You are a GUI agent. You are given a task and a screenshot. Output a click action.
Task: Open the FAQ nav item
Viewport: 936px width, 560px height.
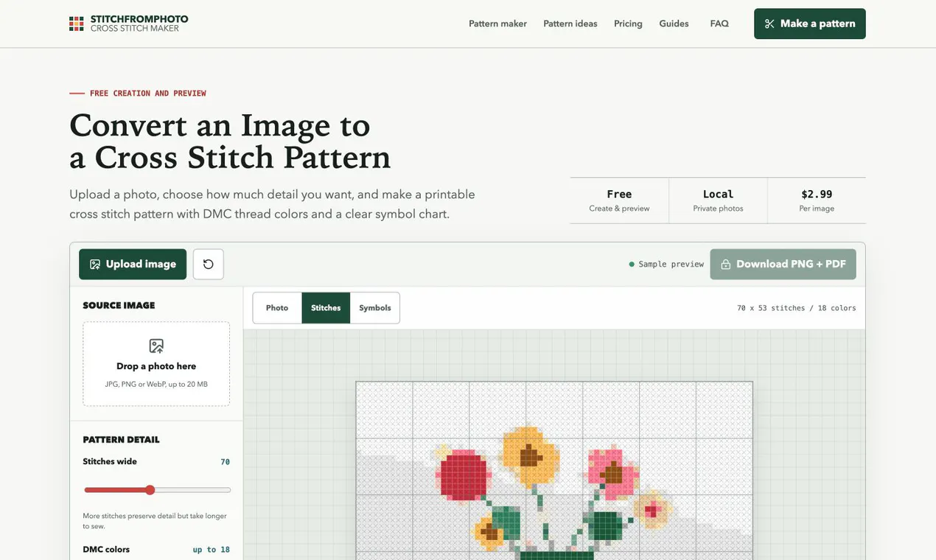719,24
